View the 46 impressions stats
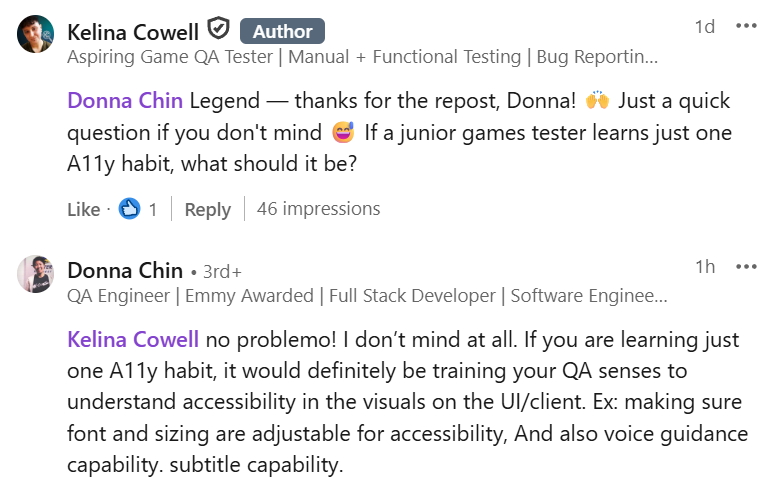Viewport: 782px width, 496px height. click(318, 209)
